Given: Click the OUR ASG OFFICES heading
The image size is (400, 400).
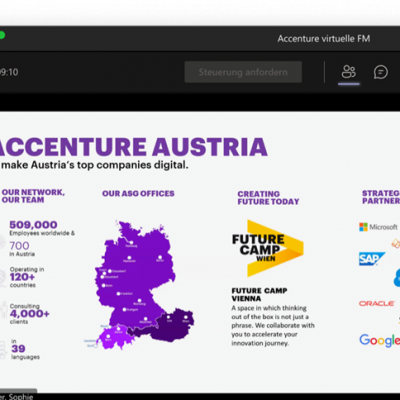Looking at the screenshot, I should pos(138,194).
